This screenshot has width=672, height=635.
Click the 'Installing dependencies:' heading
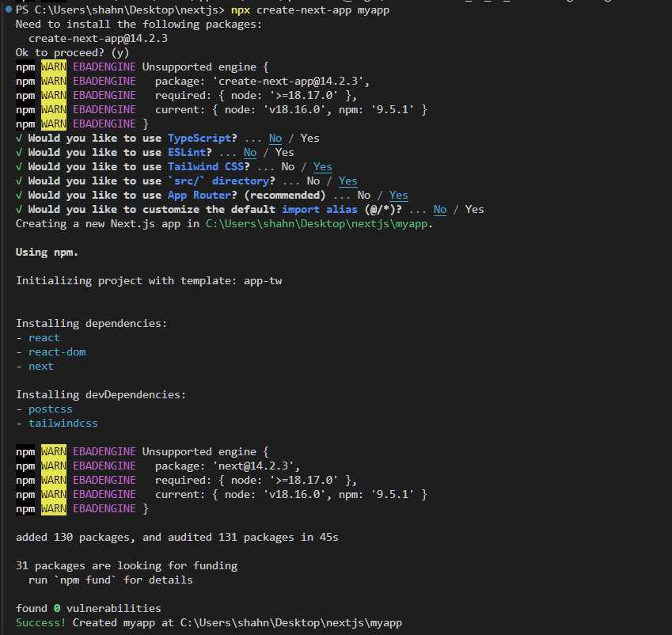[91, 323]
